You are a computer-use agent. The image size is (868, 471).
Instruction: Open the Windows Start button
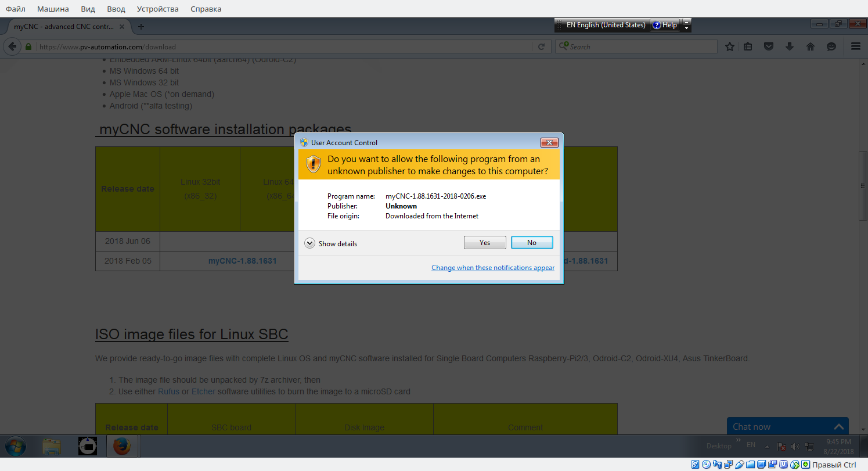[16, 446]
